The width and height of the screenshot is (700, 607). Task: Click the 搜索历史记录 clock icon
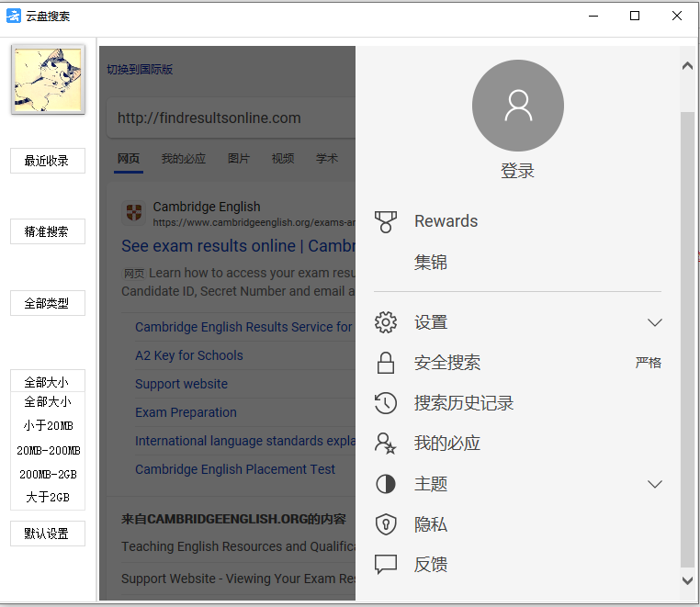click(x=386, y=403)
